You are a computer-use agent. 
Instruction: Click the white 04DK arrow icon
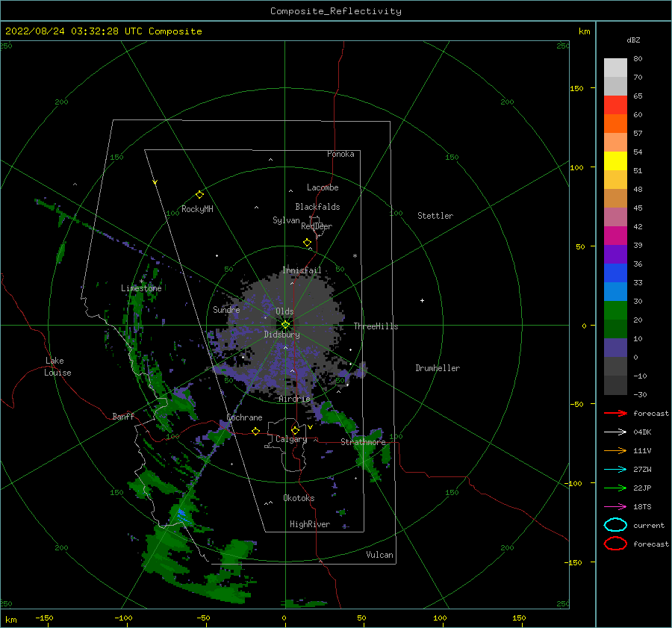point(615,432)
